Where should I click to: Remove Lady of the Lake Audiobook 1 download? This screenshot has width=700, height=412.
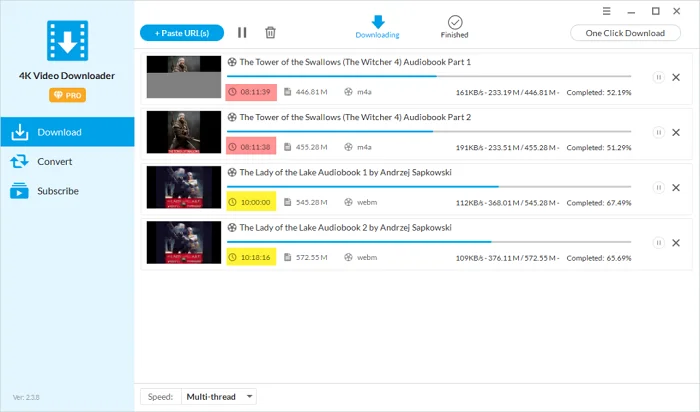676,187
